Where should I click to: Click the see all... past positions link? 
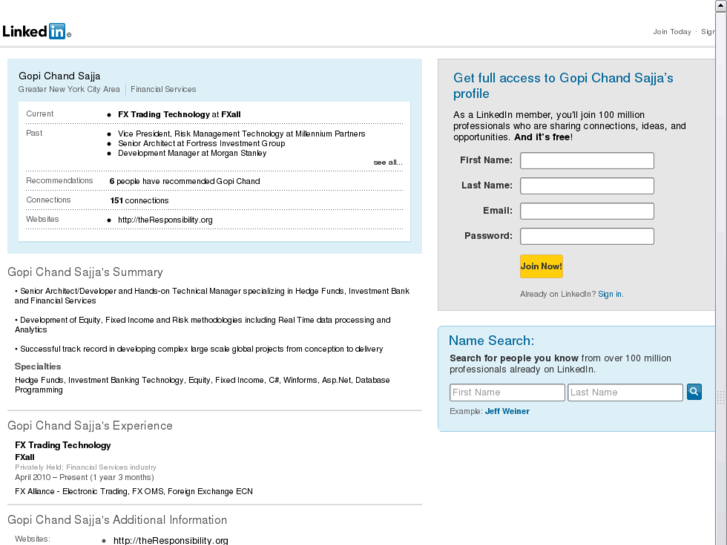[388, 162]
